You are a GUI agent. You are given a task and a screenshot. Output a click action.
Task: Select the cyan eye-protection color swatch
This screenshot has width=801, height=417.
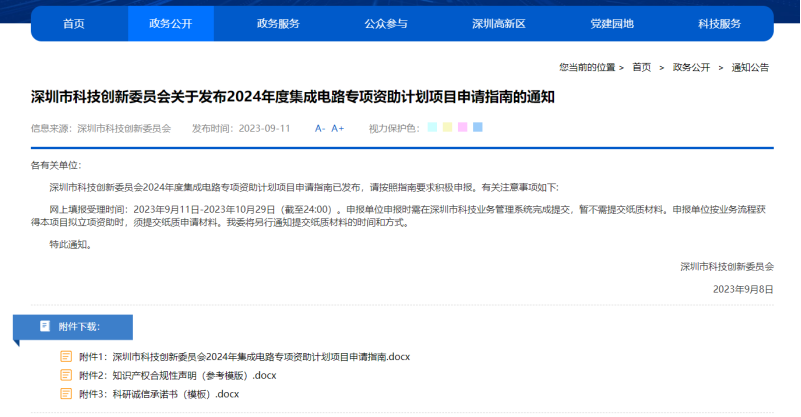(432, 127)
